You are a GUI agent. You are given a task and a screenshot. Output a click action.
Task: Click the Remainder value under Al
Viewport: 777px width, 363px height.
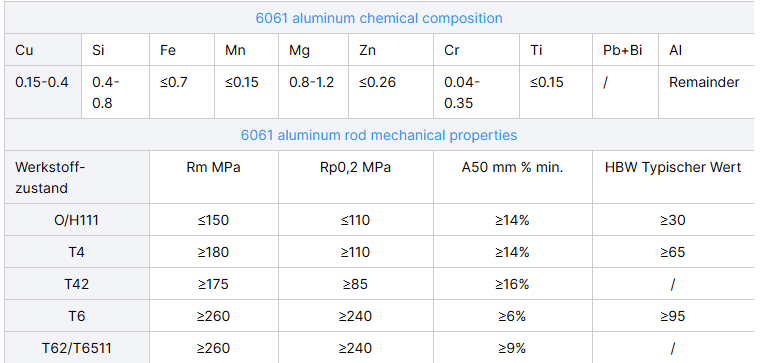tap(704, 82)
